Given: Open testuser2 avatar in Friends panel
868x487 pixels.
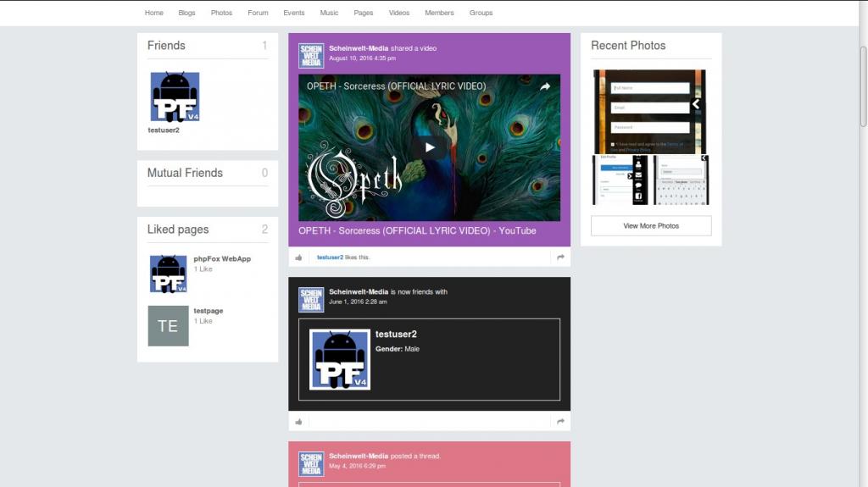Looking at the screenshot, I should [x=175, y=97].
